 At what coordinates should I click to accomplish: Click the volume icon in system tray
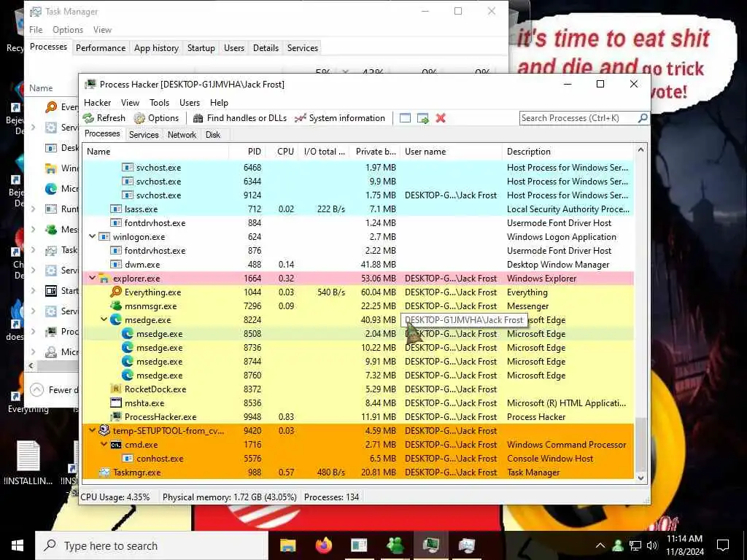(x=652, y=545)
